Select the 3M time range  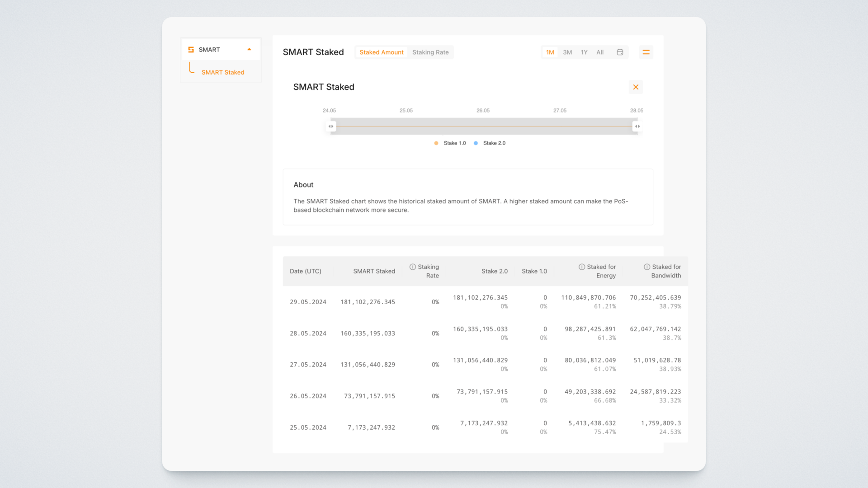pos(567,52)
